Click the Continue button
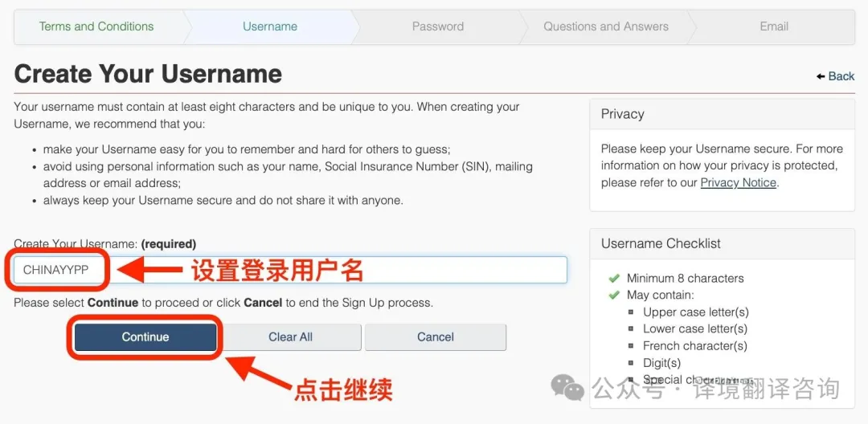The image size is (868, 424). click(x=145, y=337)
